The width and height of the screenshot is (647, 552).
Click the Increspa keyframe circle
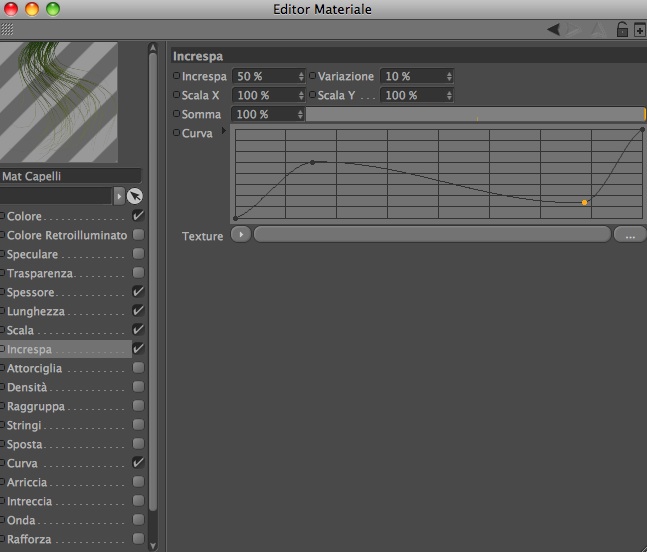(x=176, y=75)
